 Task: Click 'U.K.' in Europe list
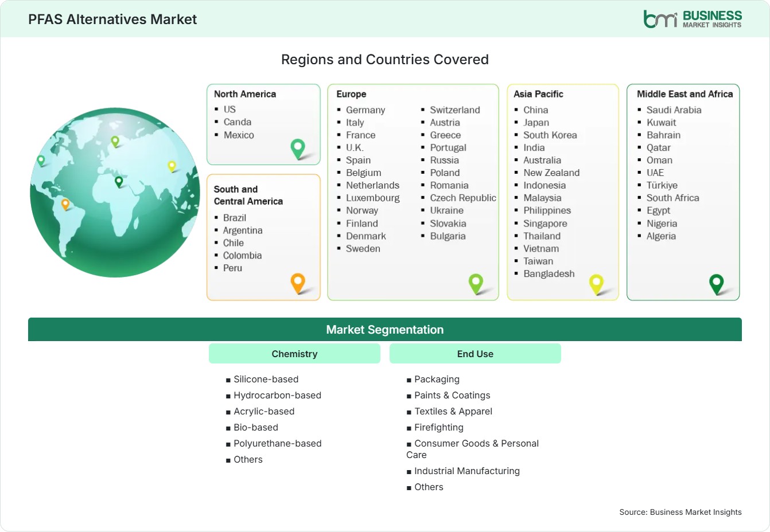point(355,148)
